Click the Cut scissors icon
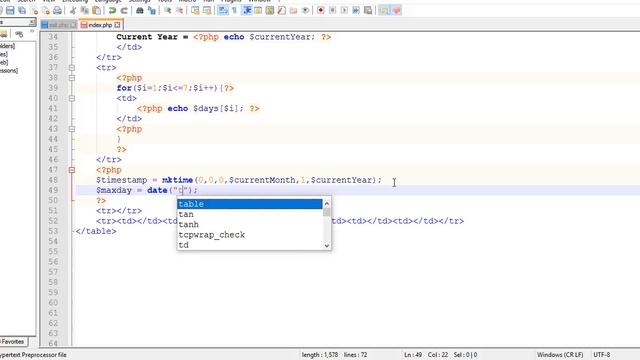640x360 pixels. click(73, 10)
